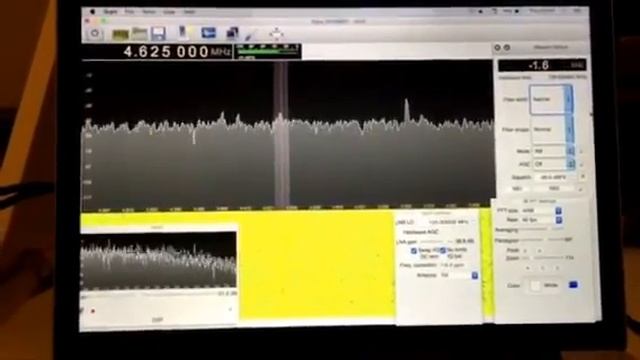Adjust the Pandapter split slider
The width and height of the screenshot is (640, 360).
541,240
